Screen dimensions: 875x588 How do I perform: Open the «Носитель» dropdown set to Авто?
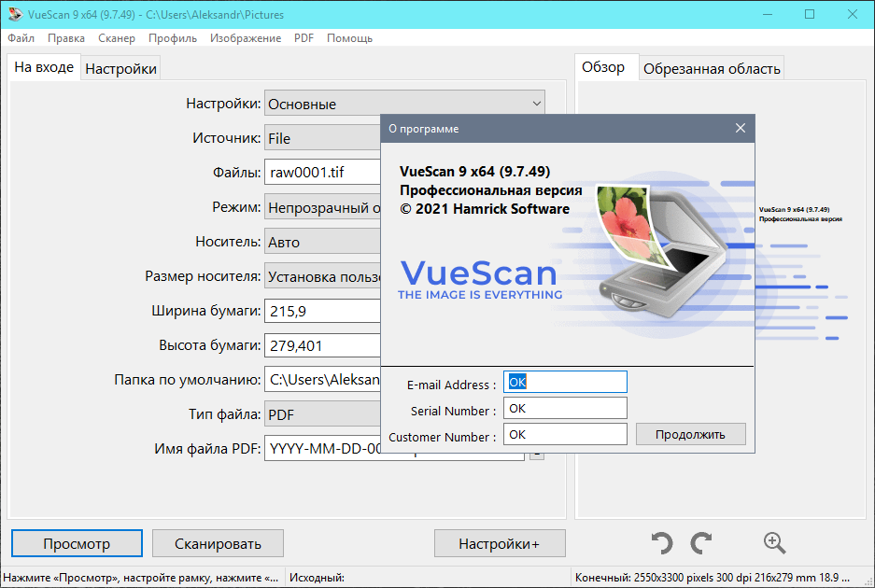[322, 242]
